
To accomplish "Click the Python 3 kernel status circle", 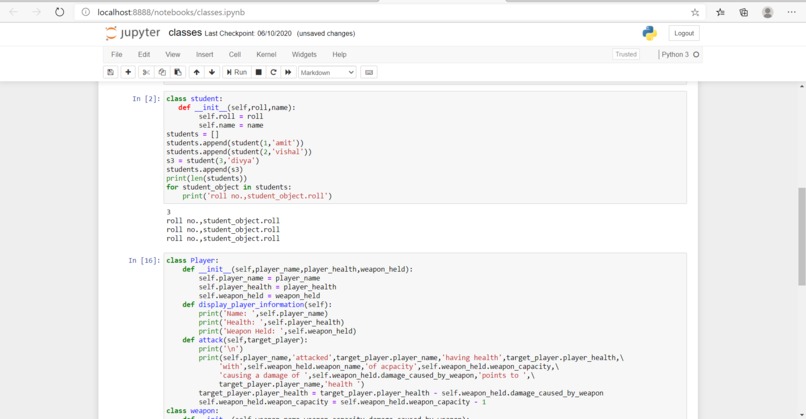I will coord(696,54).
